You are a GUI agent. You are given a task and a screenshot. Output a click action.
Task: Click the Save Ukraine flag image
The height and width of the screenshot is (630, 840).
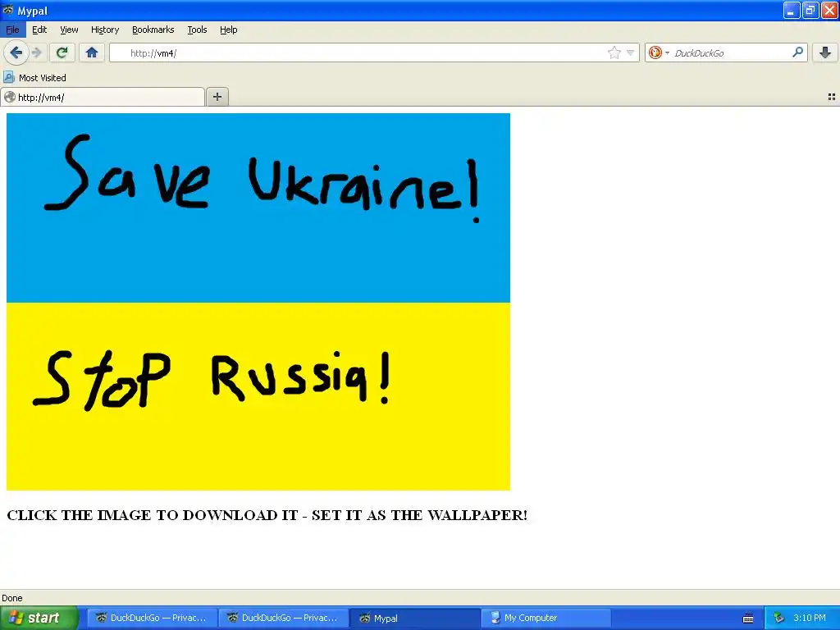click(258, 302)
